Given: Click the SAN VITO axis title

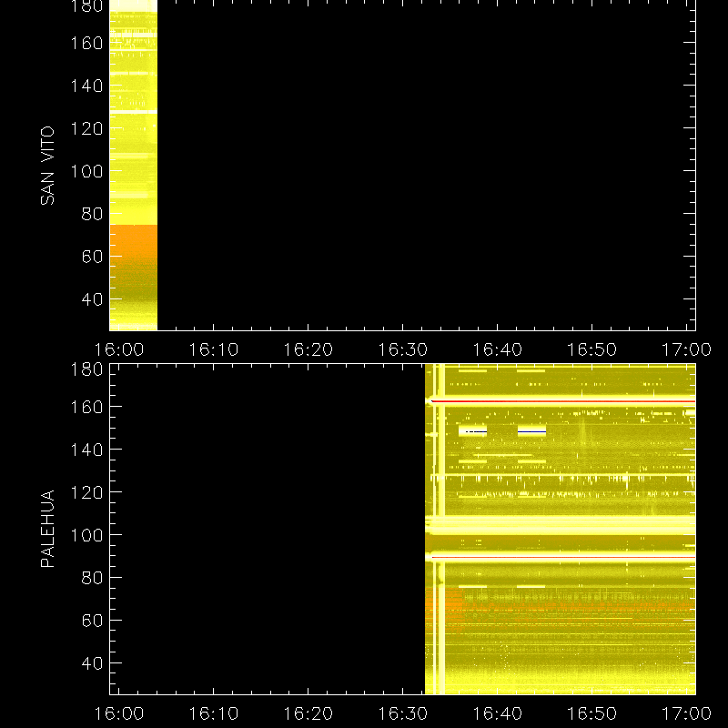Looking at the screenshot, I should click(x=47, y=166).
